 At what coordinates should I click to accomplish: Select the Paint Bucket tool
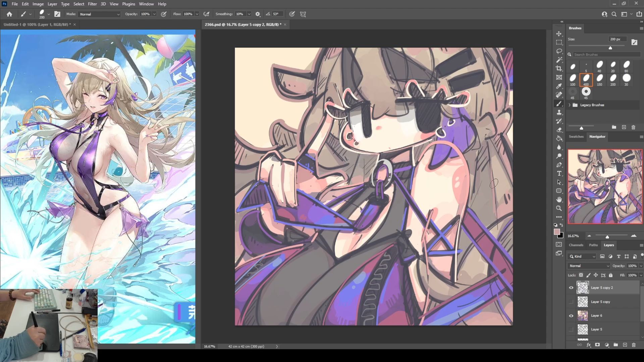559,139
